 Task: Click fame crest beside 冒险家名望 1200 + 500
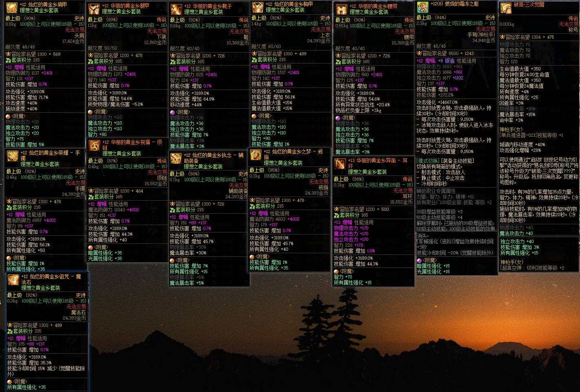[337, 209]
